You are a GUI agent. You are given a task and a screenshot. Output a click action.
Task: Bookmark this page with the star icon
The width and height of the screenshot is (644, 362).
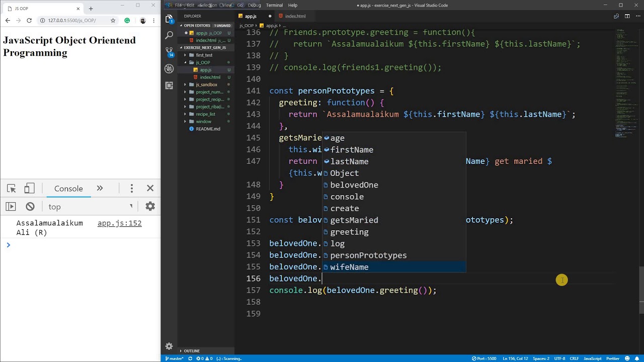113,21
